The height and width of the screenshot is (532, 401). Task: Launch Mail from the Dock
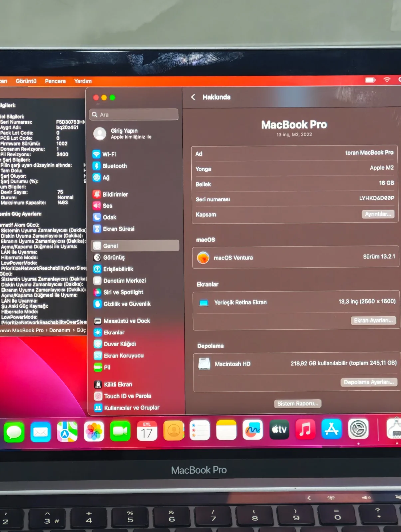[x=41, y=432]
